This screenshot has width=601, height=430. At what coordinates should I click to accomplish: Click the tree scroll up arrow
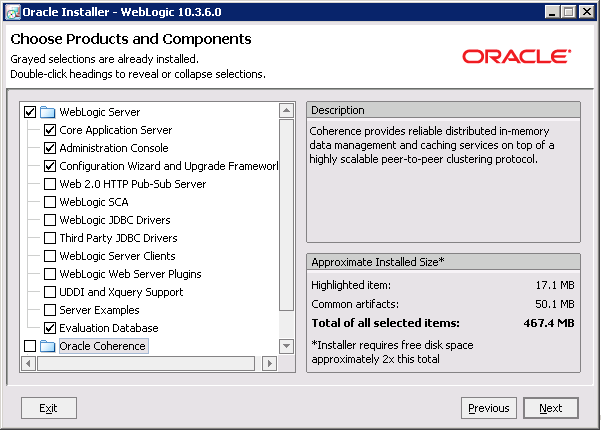coord(286,111)
